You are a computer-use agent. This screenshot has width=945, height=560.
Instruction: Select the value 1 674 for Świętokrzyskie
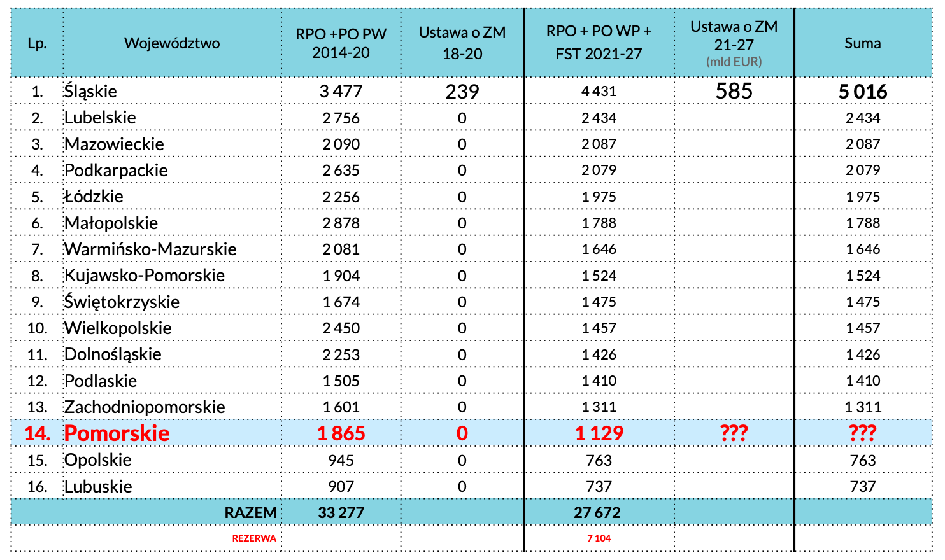pyautogui.click(x=341, y=302)
